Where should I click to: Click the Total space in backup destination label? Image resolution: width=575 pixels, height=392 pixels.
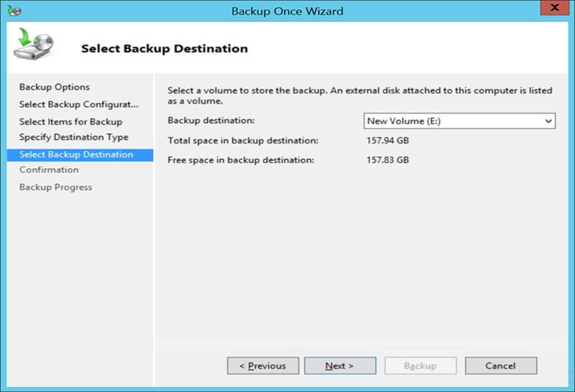pyautogui.click(x=243, y=141)
